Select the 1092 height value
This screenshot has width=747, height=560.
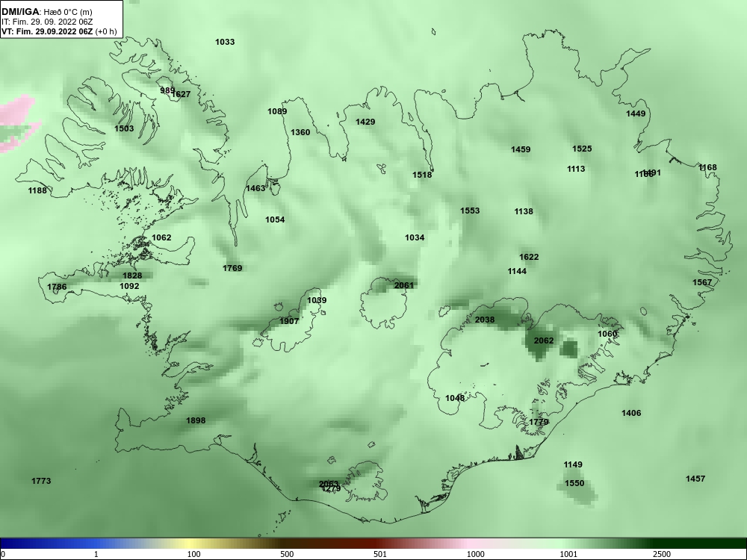click(x=129, y=286)
